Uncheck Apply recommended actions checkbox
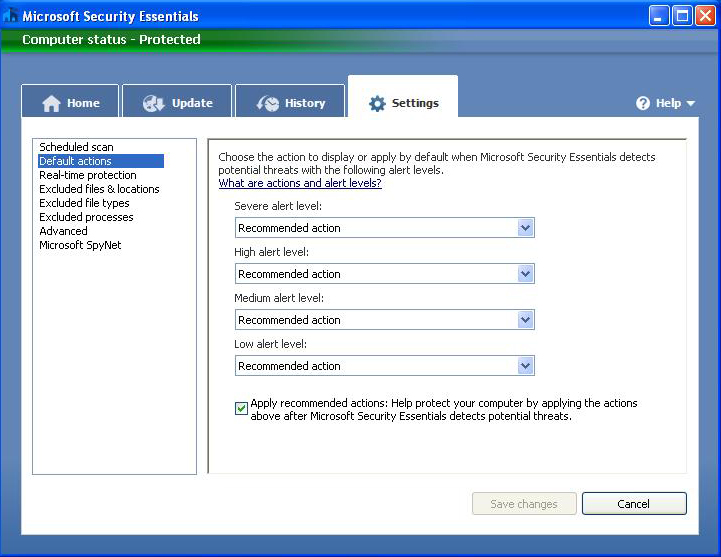Screen dimensions: 721x557 tap(241, 409)
